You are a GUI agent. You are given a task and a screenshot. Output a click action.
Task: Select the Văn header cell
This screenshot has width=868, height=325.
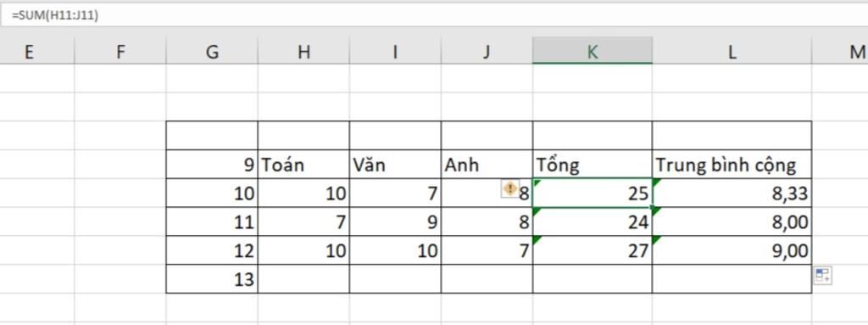click(x=395, y=164)
